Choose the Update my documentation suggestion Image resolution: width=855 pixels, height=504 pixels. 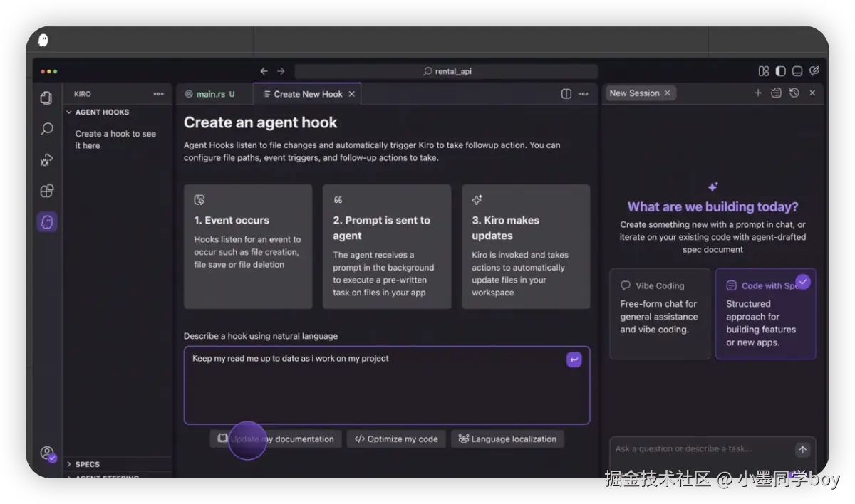pyautogui.click(x=276, y=439)
